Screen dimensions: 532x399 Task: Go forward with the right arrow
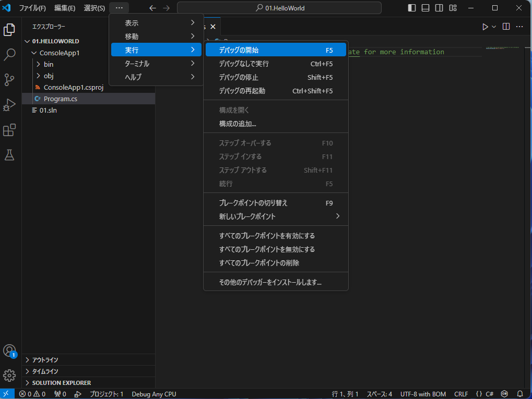(166, 8)
